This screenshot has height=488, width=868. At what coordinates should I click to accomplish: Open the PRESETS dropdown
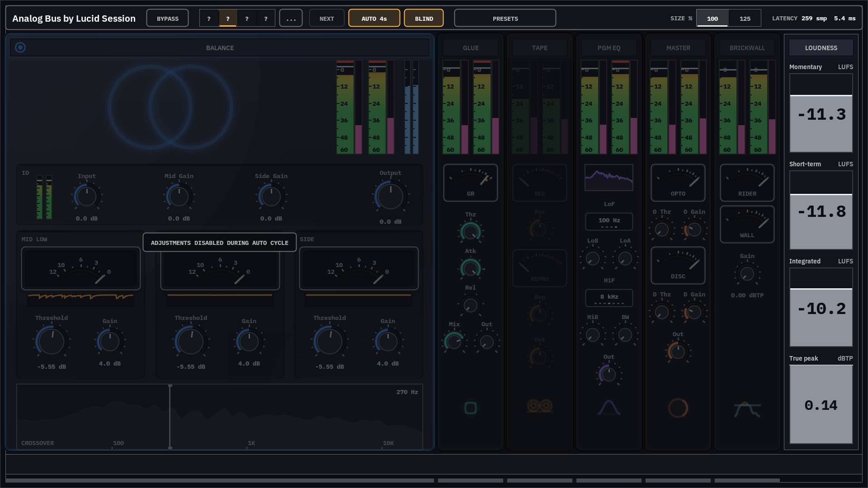pyautogui.click(x=505, y=18)
